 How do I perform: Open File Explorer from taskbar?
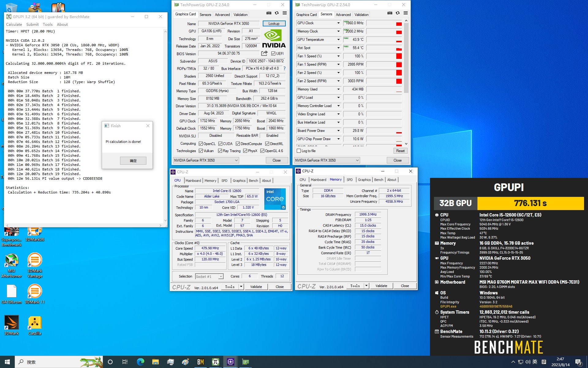(x=155, y=362)
